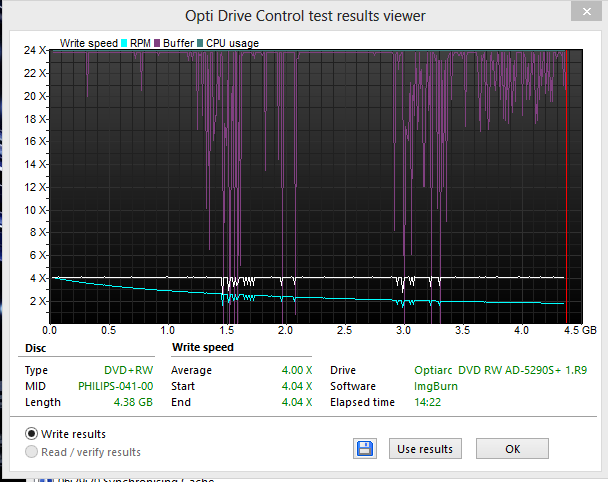Click the Start speed value 4.04 X
Viewport: 608px width, 482px height.
click(297, 386)
